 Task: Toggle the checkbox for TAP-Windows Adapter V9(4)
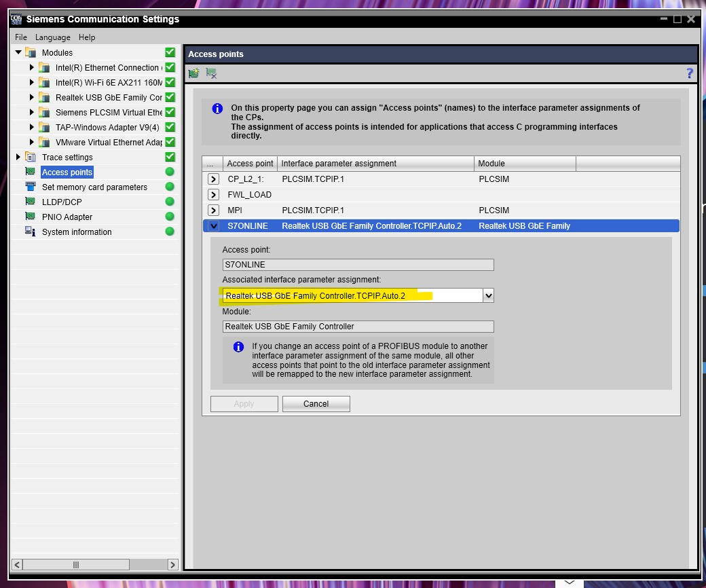[x=170, y=127]
